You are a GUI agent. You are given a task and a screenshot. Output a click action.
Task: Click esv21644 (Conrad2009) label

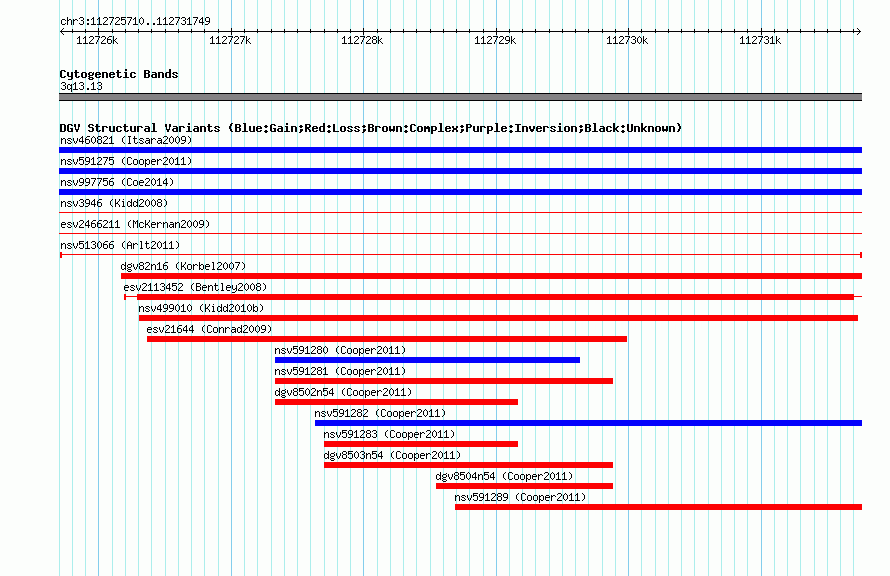pyautogui.click(x=209, y=329)
